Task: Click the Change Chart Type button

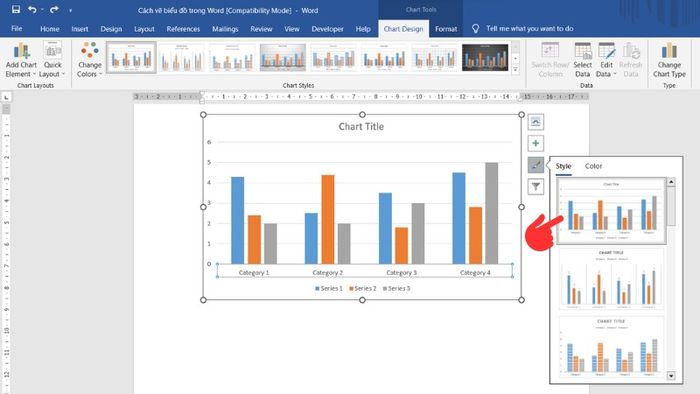Action: click(x=669, y=60)
